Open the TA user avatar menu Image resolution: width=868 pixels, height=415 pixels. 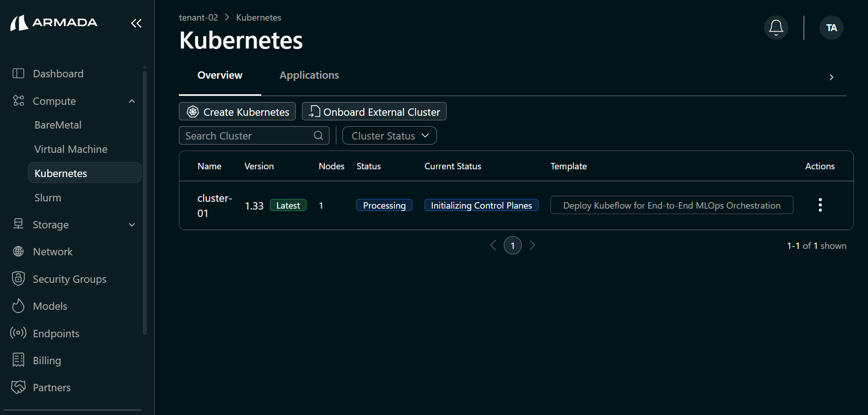[x=831, y=28]
